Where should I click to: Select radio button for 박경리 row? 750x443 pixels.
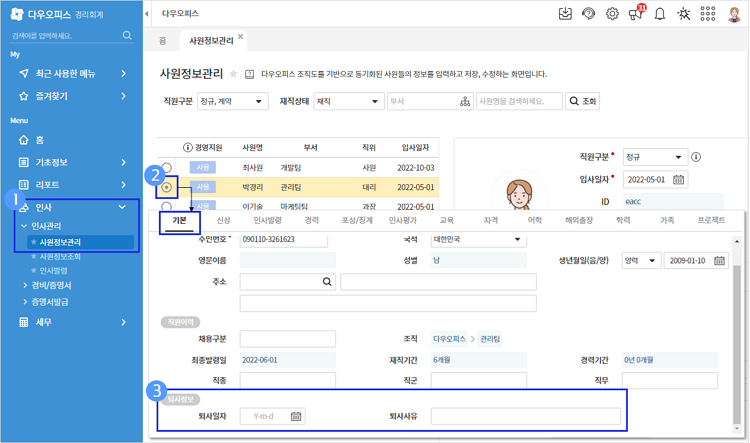click(x=166, y=187)
